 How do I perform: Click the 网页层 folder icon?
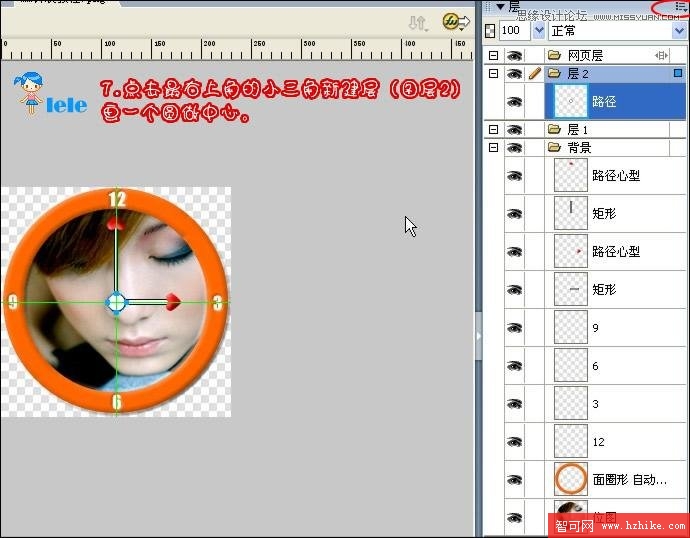point(553,56)
